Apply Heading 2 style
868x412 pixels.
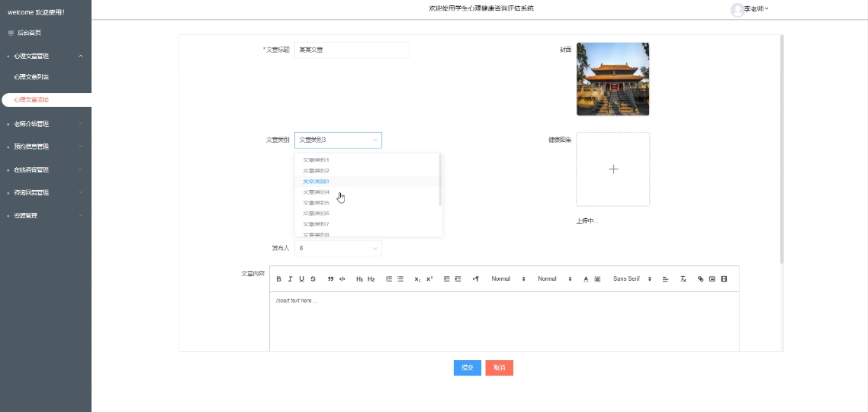pyautogui.click(x=371, y=279)
